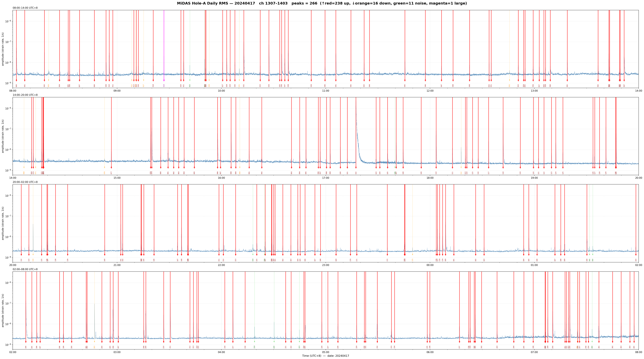Select red peak marker 008
The width and height of the screenshot is (644, 359).
pyautogui.click(x=95, y=80)
